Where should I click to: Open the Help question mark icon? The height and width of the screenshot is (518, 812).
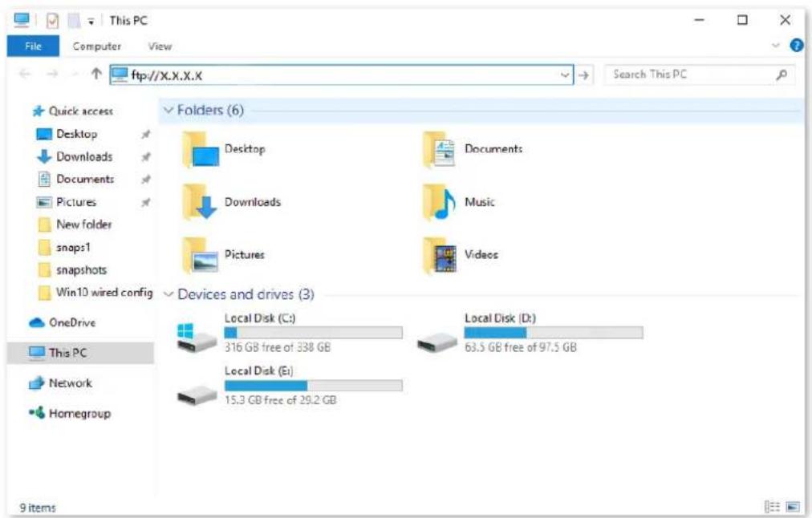tap(797, 46)
